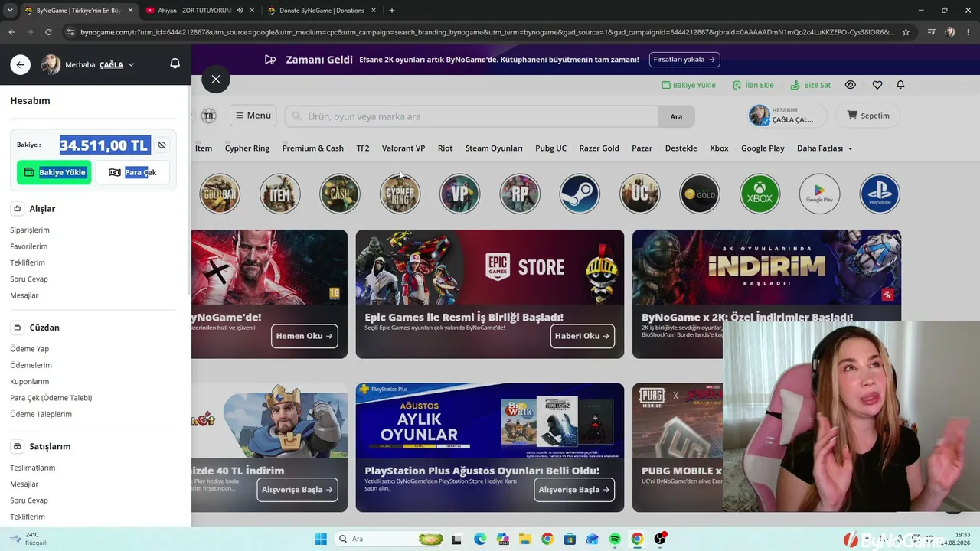Click the PlayStation round icon

click(880, 194)
